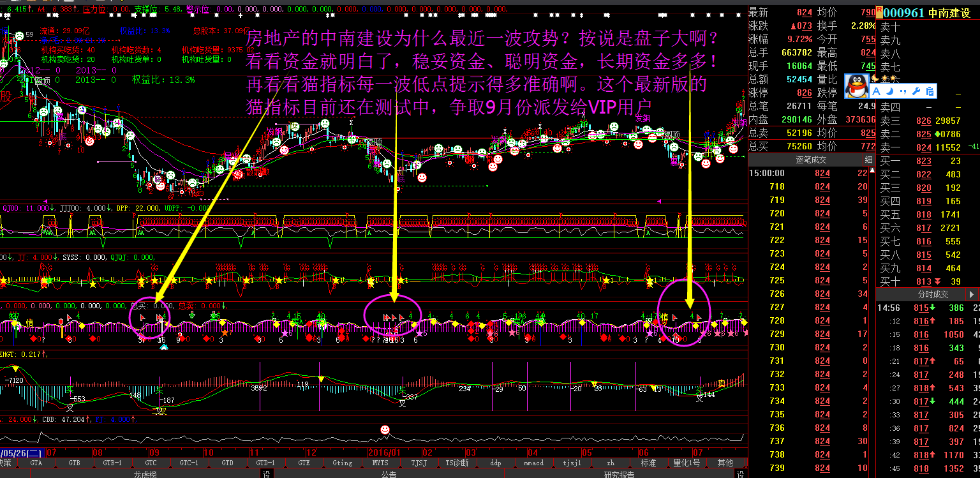
Task: Select the GTD-1 tab
Action: (x=265, y=463)
